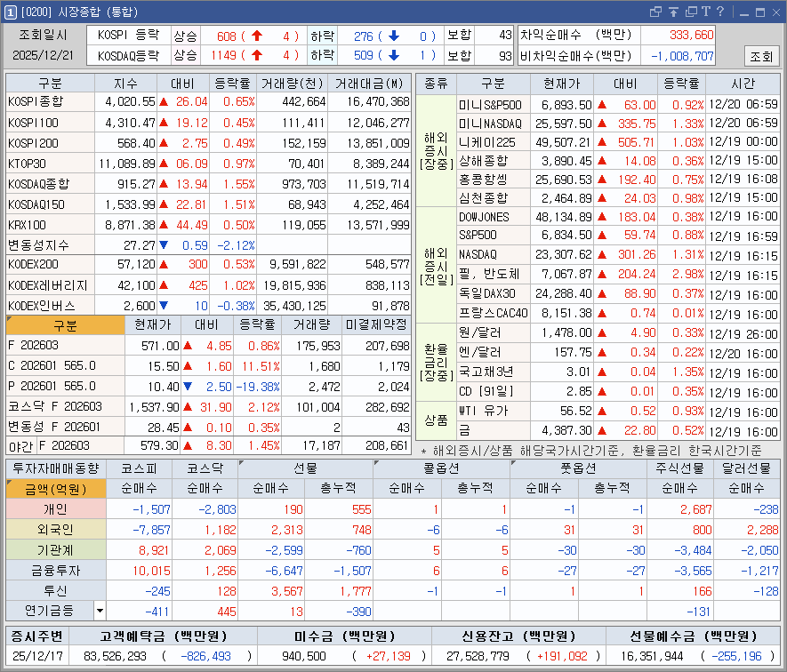This screenshot has width=787, height=672.
Task: Click the 금융투자 investor row label
Action: coord(56,571)
